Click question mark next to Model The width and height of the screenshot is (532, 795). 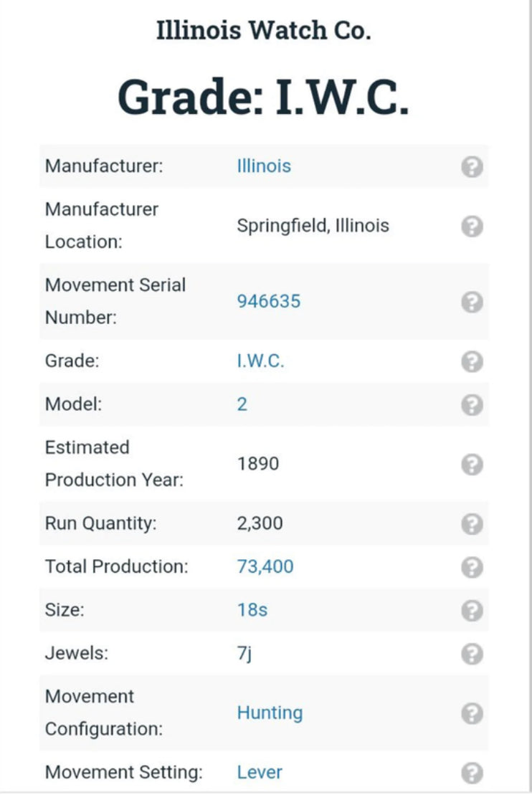[x=471, y=404]
